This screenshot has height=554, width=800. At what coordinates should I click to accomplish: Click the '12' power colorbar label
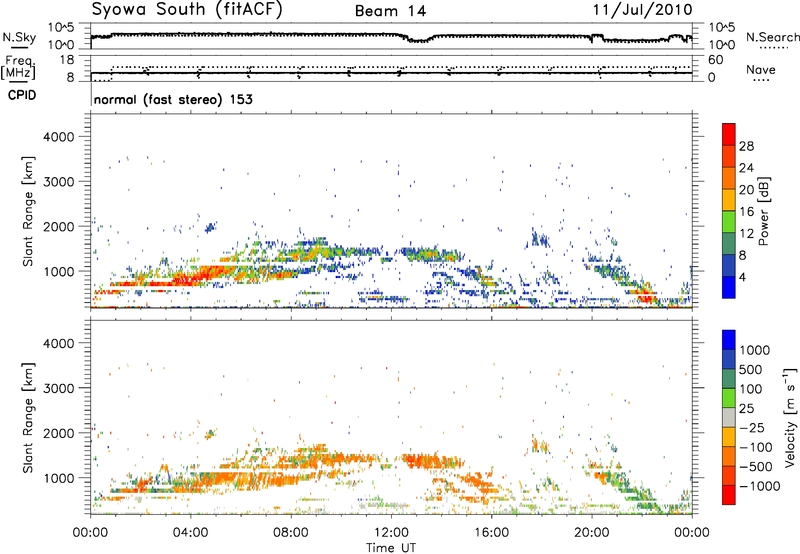click(x=746, y=234)
